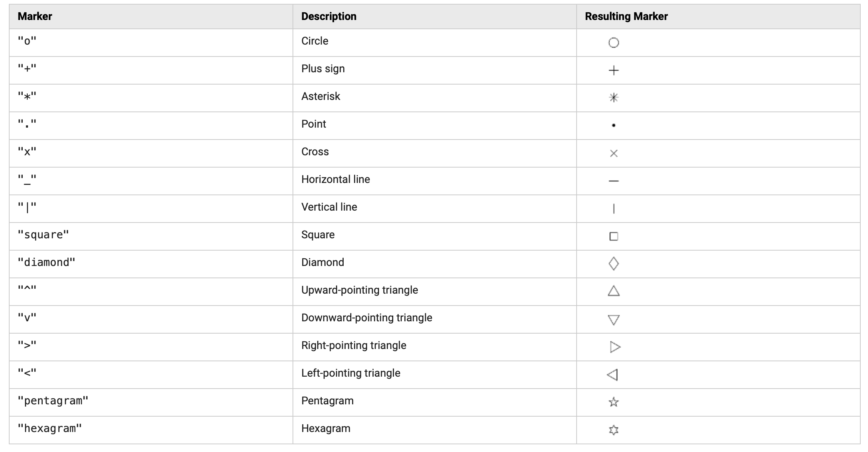Click the plus sign marker icon
Screen dimensions: 868x452
[614, 70]
